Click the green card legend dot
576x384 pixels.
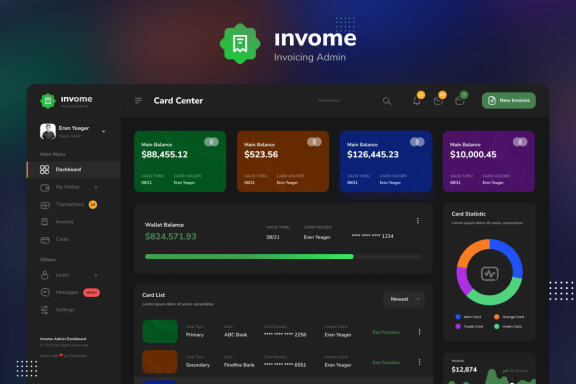(x=496, y=326)
